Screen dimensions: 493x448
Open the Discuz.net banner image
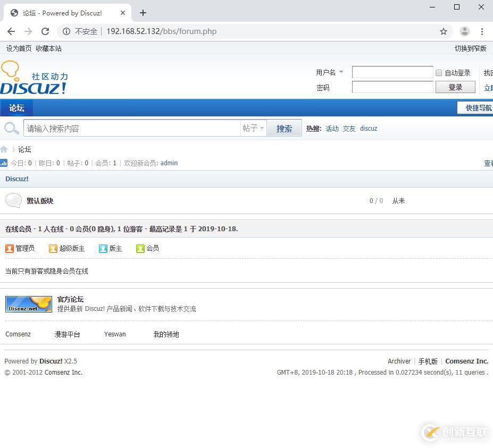[29, 304]
